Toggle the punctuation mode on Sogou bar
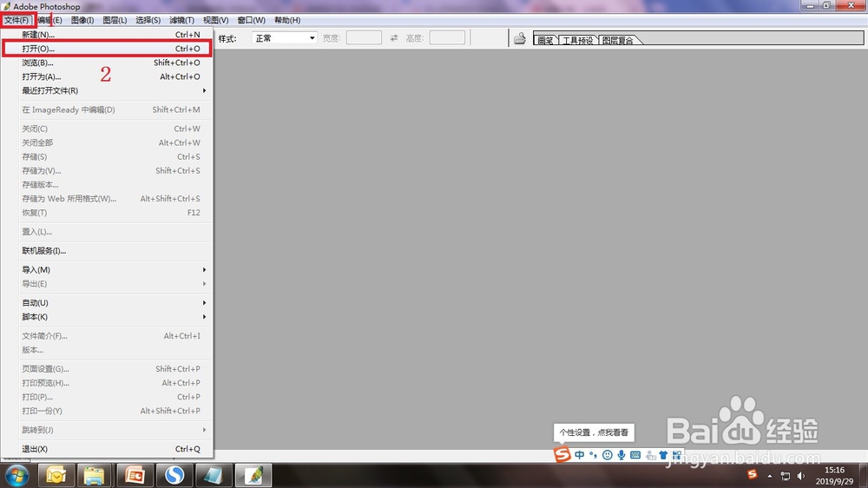The height and width of the screenshot is (488, 868). coord(593,455)
